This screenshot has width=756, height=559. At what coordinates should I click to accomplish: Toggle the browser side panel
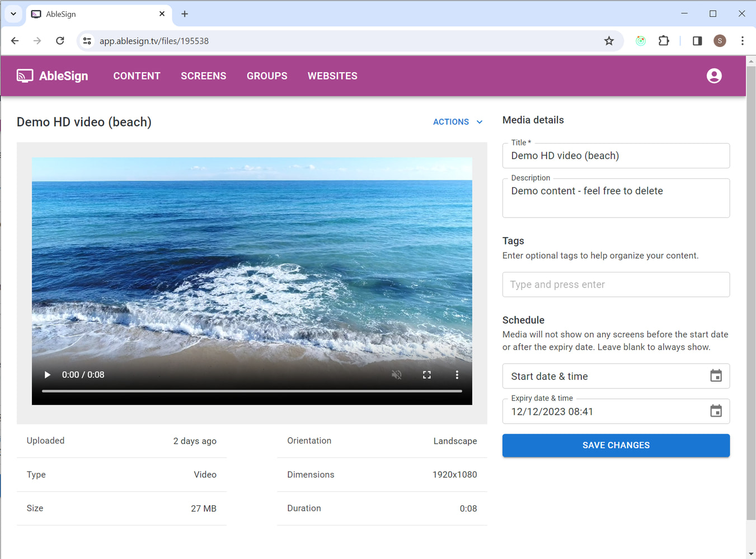[697, 41]
